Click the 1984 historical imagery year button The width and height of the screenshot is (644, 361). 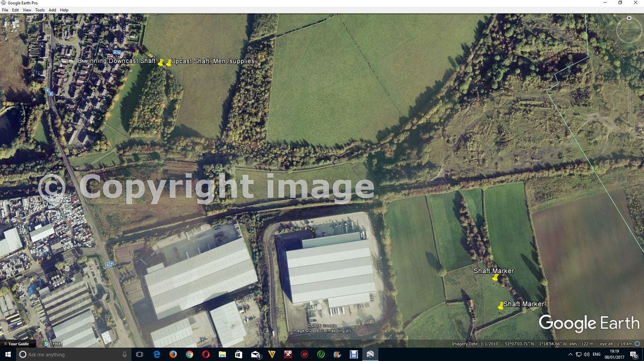[56, 344]
